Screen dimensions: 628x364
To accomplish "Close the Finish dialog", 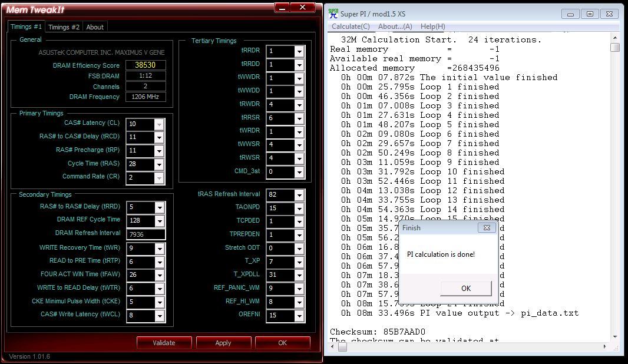I will [x=487, y=227].
